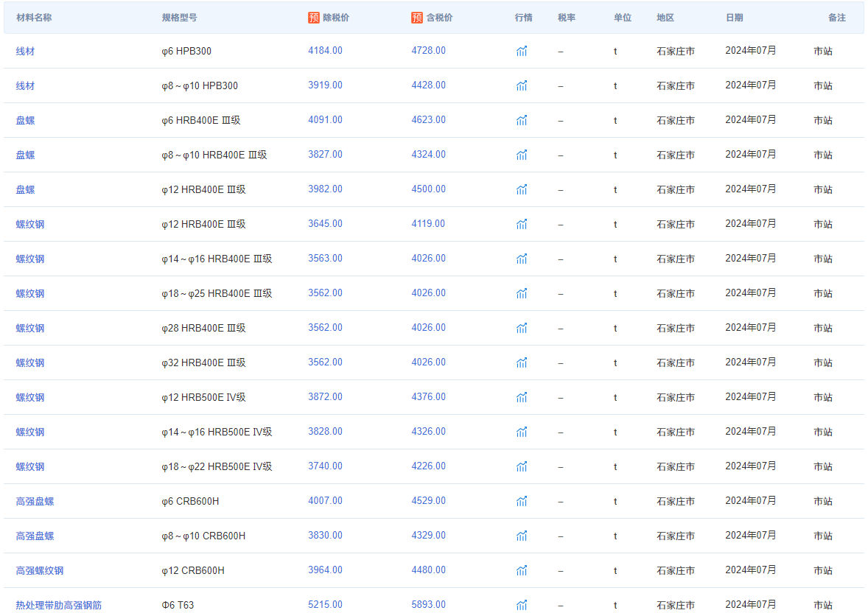This screenshot has width=868, height=613.
Task: Click the 日期 column header
Action: tap(734, 18)
